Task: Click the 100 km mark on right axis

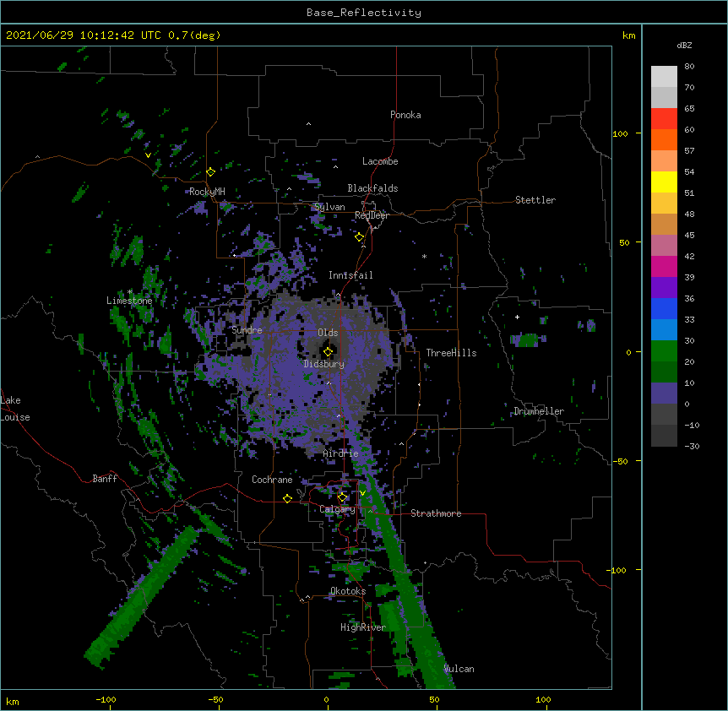Action: coord(620,133)
